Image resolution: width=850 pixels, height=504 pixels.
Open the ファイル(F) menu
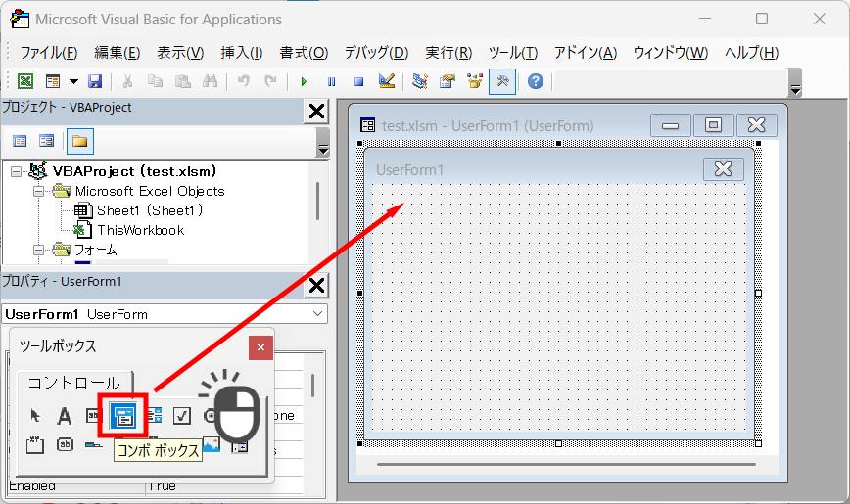[x=49, y=53]
